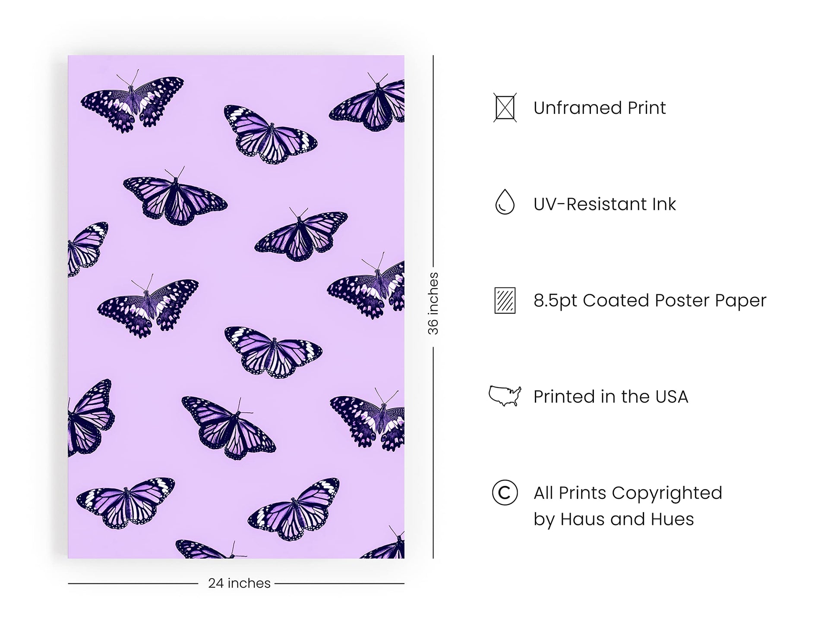The width and height of the screenshot is (840, 630).
Task: Click the UV-resistant ink droplet icon
Action: coord(505,202)
